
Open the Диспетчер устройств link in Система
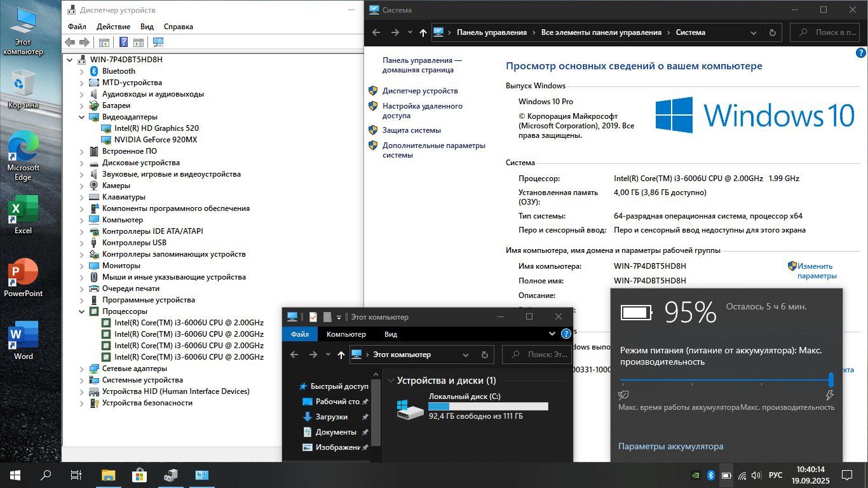(420, 91)
